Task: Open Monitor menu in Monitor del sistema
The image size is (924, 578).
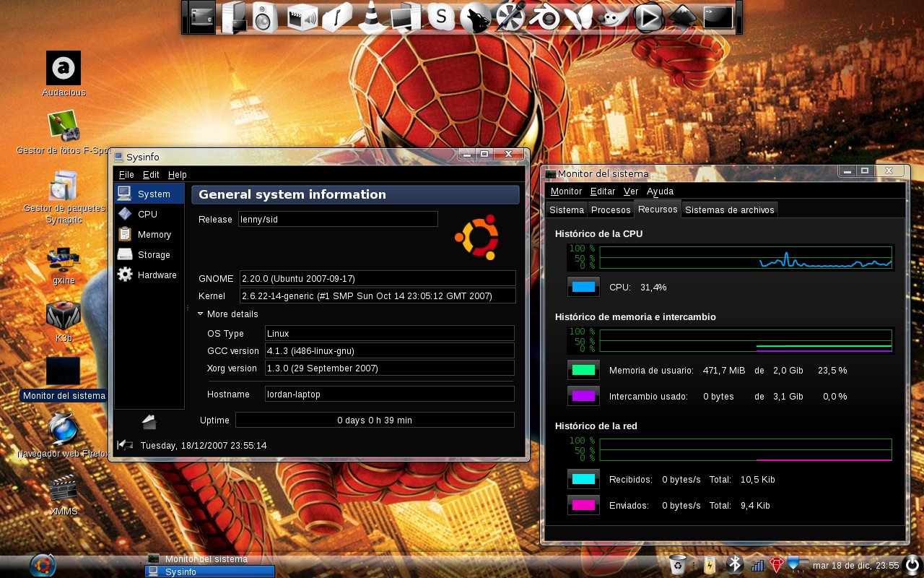Action: click(x=566, y=191)
